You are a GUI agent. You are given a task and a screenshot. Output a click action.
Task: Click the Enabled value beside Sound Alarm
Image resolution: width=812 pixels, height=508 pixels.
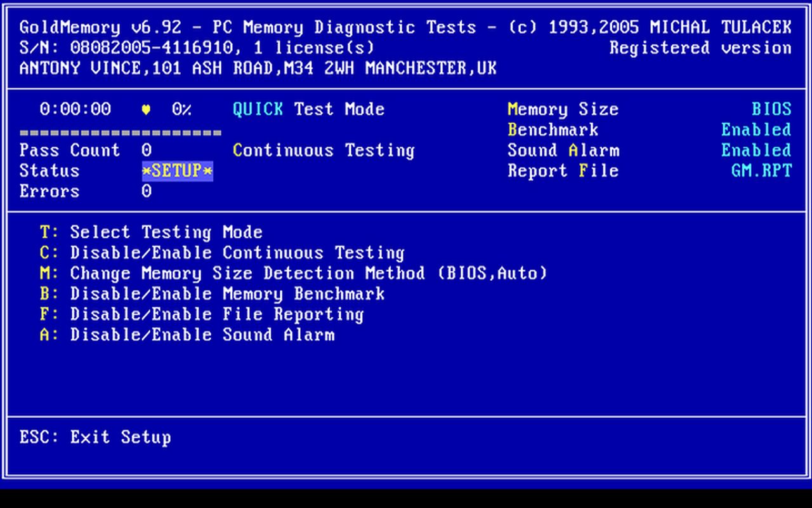click(756, 150)
